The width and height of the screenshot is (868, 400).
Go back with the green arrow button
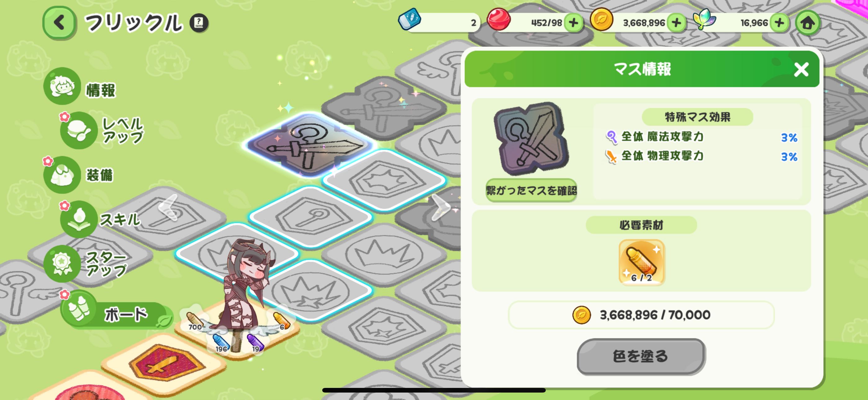(x=59, y=23)
